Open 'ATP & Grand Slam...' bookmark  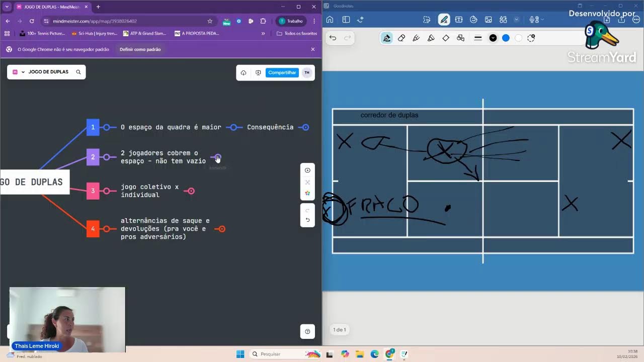click(x=145, y=33)
